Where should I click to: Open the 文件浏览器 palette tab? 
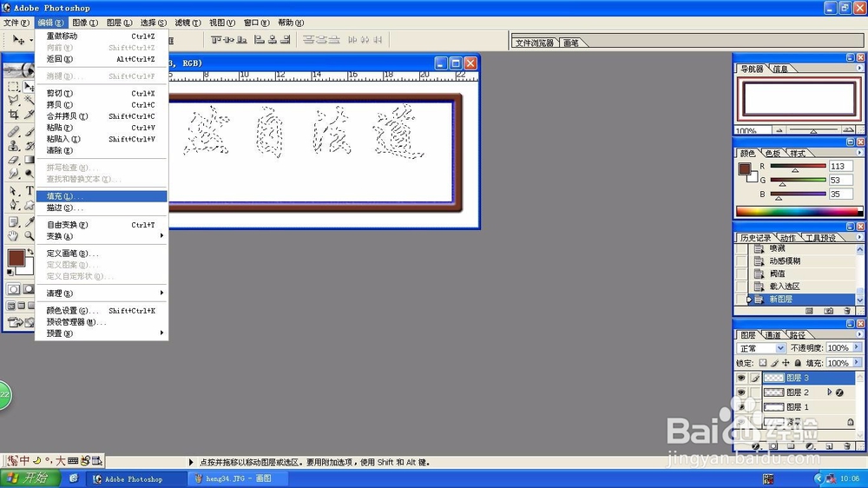pyautogui.click(x=534, y=43)
